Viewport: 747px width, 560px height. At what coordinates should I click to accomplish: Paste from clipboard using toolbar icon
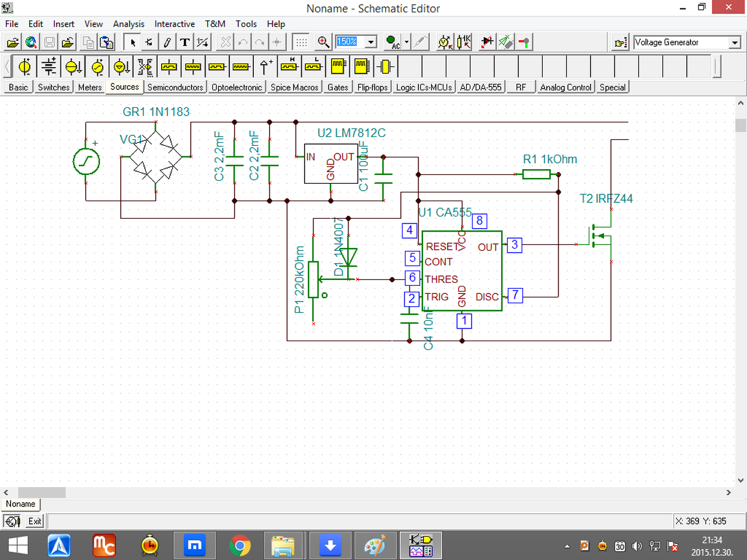[106, 42]
